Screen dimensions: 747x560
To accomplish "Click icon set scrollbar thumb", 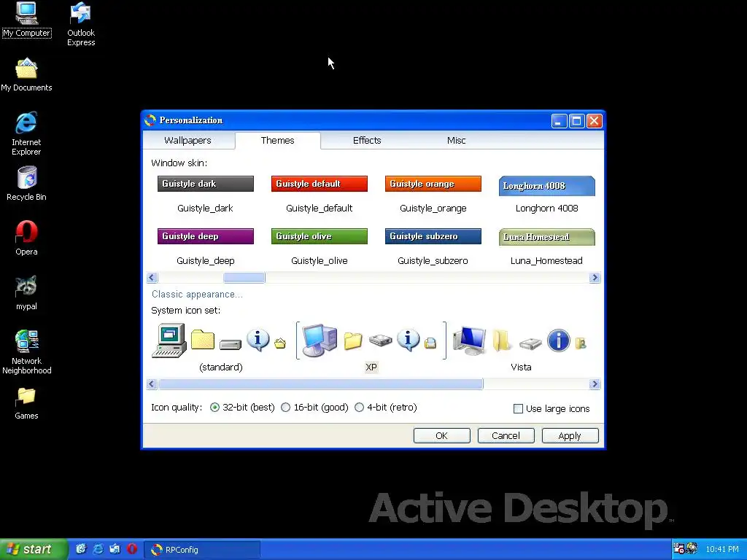I will pos(321,384).
